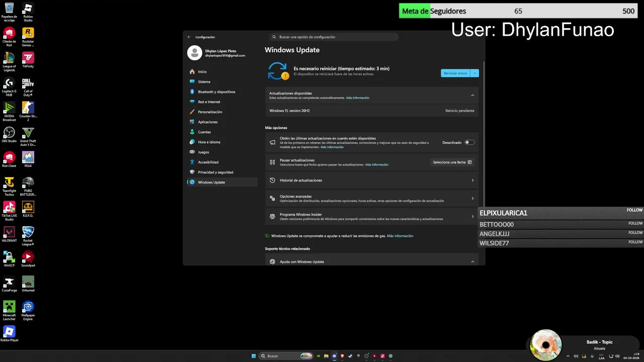Launch R.E.P.O. desktop icon
This screenshot has height=362, width=644.
28,209
